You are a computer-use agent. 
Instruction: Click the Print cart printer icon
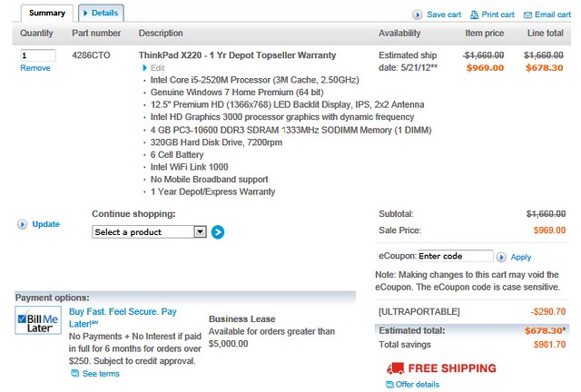pos(474,15)
